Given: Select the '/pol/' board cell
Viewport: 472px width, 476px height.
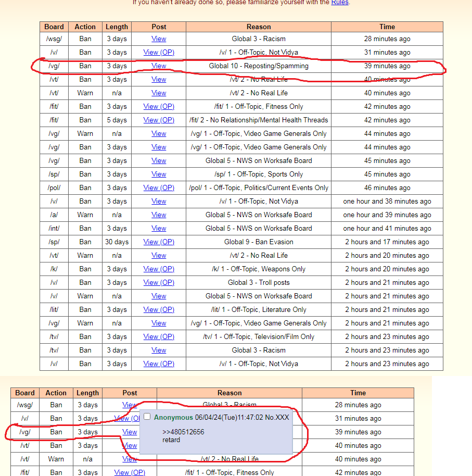Looking at the screenshot, I should click(x=54, y=187).
